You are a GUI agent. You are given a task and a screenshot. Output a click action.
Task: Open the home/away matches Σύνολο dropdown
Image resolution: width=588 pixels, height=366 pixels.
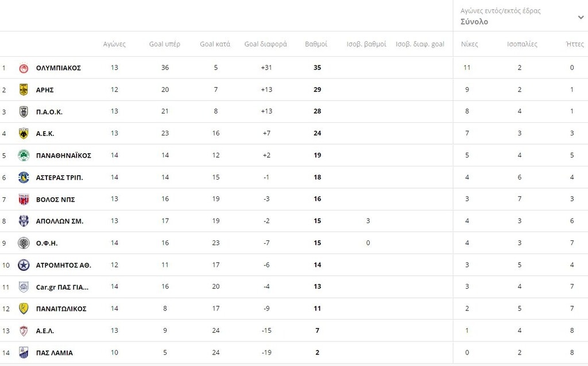tap(520, 15)
